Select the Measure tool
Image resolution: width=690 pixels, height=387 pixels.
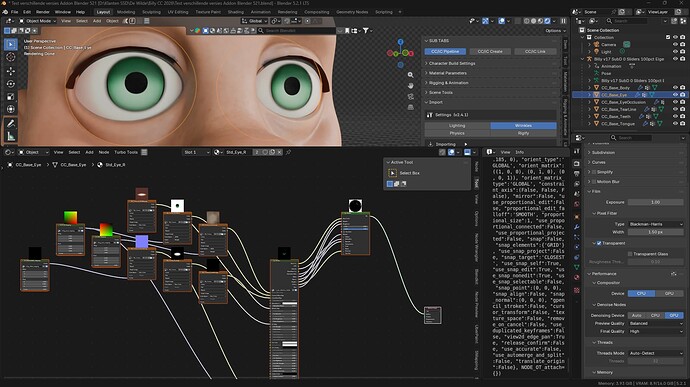[11, 136]
